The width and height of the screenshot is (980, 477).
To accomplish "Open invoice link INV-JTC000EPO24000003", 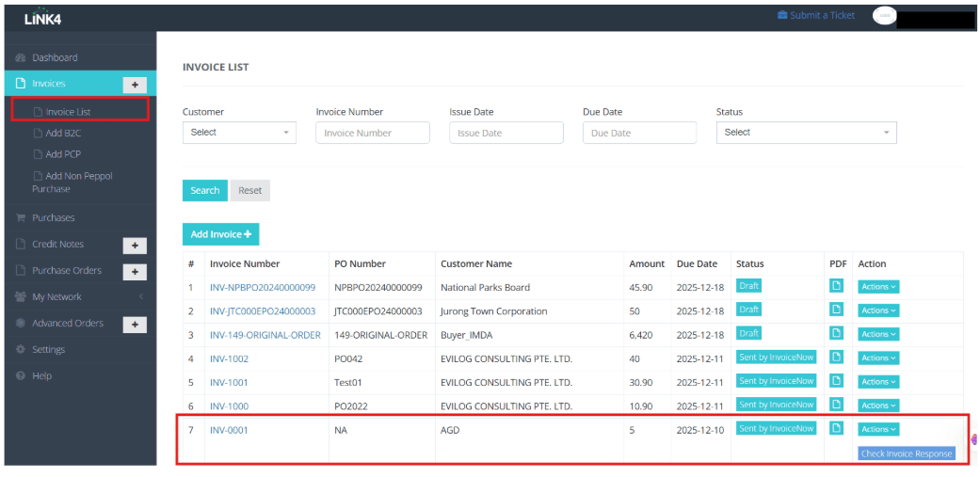I will [263, 310].
